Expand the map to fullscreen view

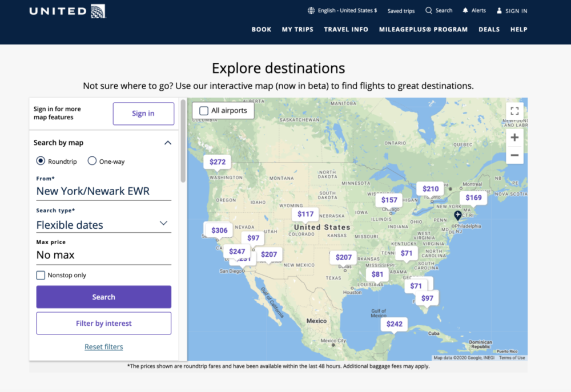click(x=514, y=111)
